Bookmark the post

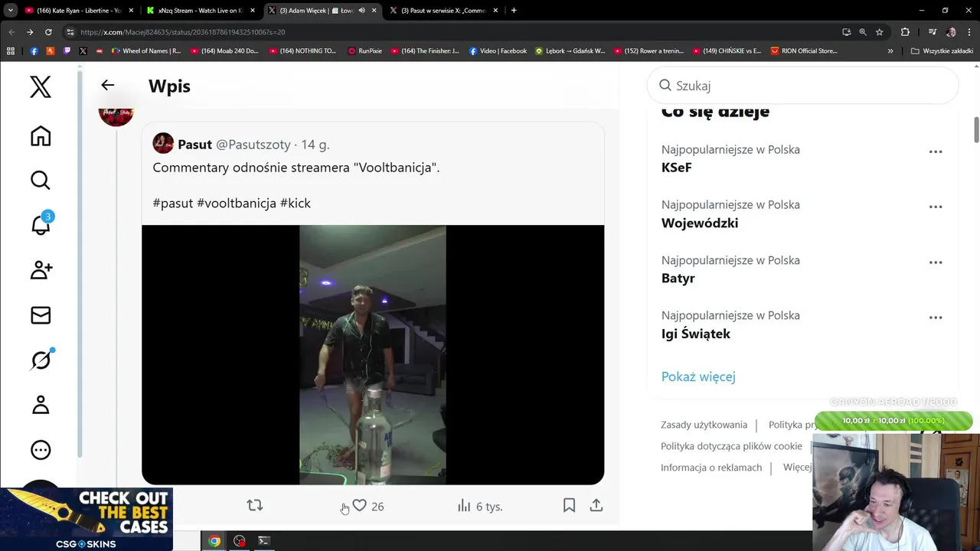click(569, 506)
